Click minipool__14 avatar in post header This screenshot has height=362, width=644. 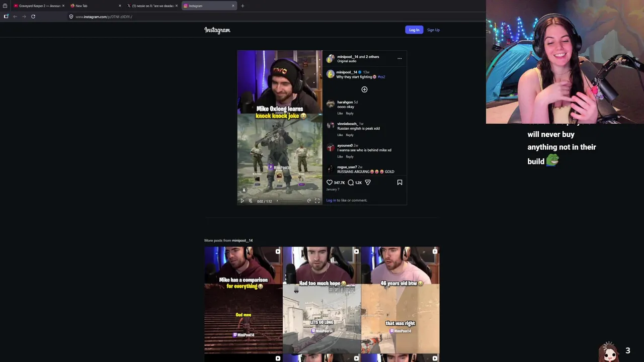point(331,58)
